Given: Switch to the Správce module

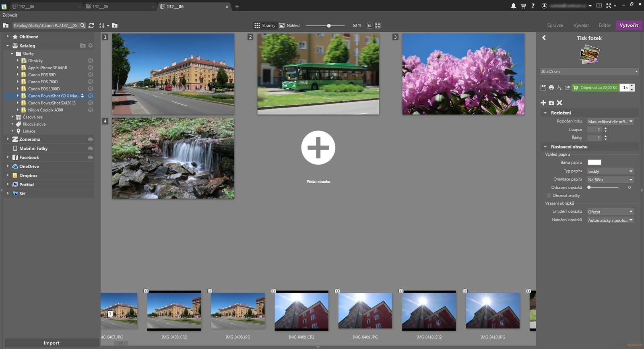Looking at the screenshot, I should point(555,25).
